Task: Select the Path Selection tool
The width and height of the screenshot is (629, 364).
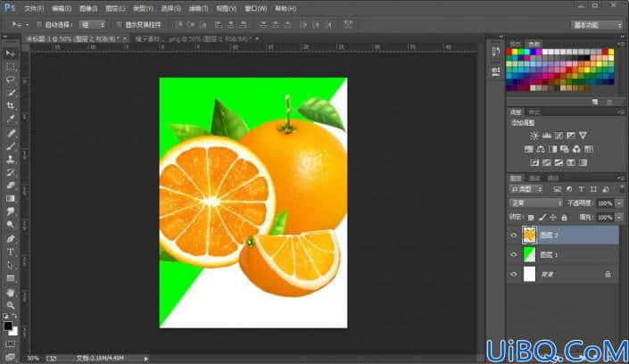Action: pyautogui.click(x=11, y=265)
